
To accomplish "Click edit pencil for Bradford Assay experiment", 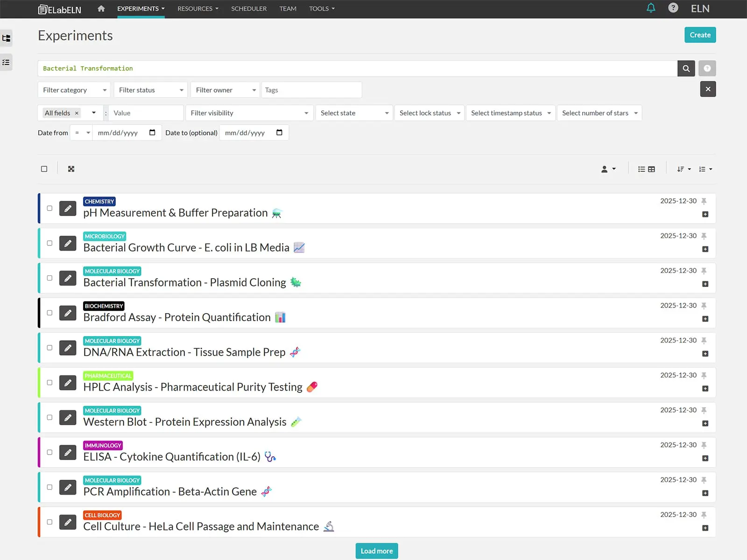I will (68, 313).
